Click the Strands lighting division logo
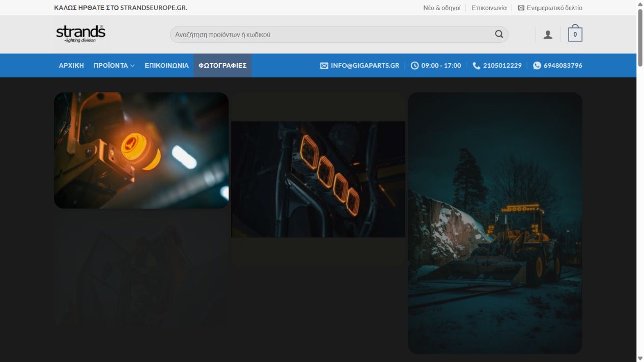Viewport: 644px width, 362px height. [x=80, y=34]
